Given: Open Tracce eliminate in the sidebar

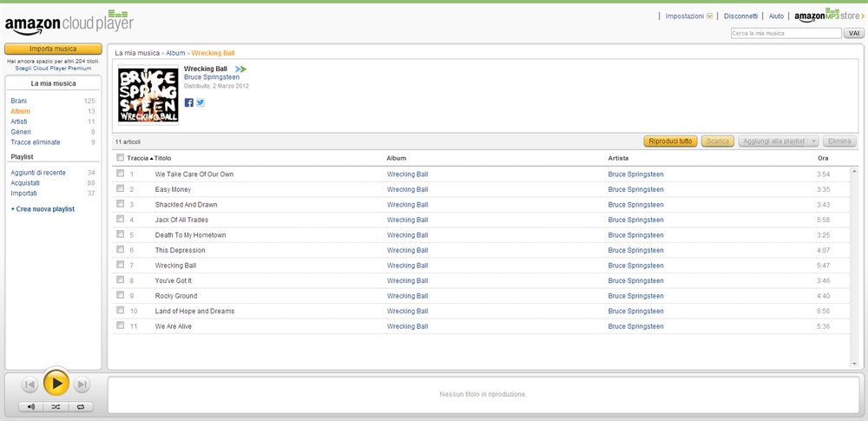Looking at the screenshot, I should (x=36, y=142).
